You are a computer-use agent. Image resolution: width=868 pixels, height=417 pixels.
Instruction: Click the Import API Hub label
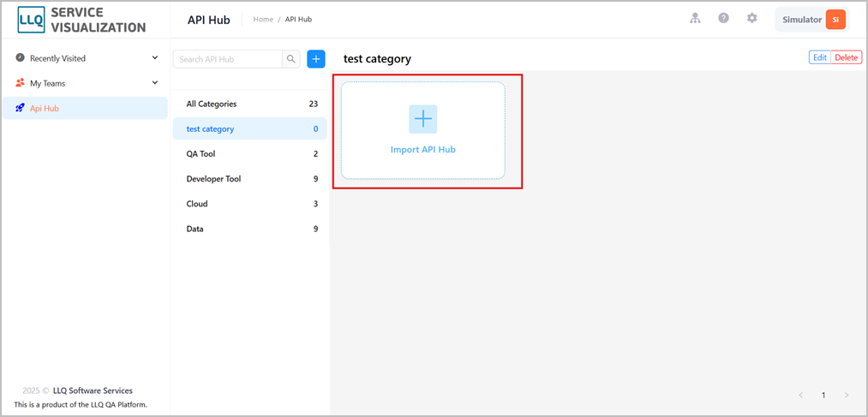pyautogui.click(x=423, y=149)
